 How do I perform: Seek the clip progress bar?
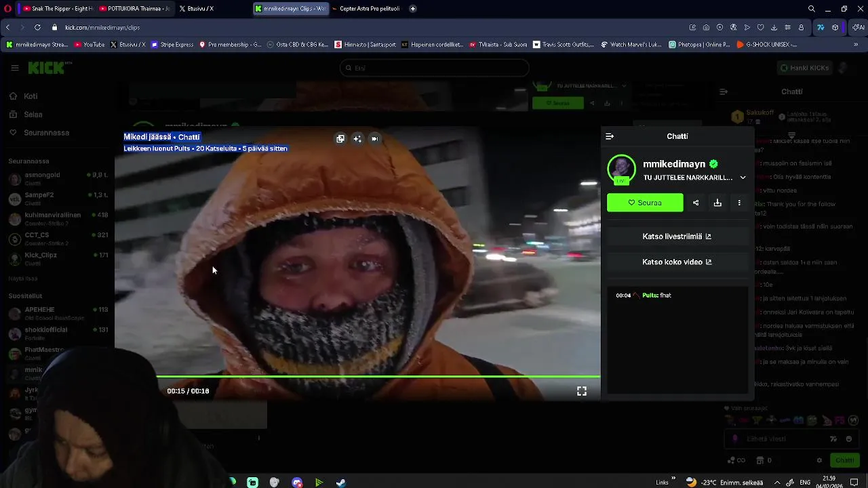[378, 376]
